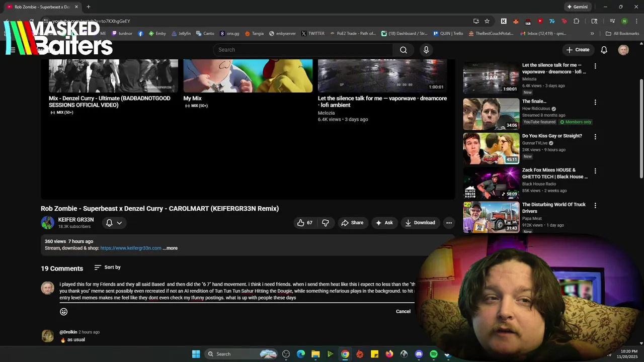Screen dimensions: 644x362
Task: Open options for Zack Fox Mixes video
Action: point(595,171)
